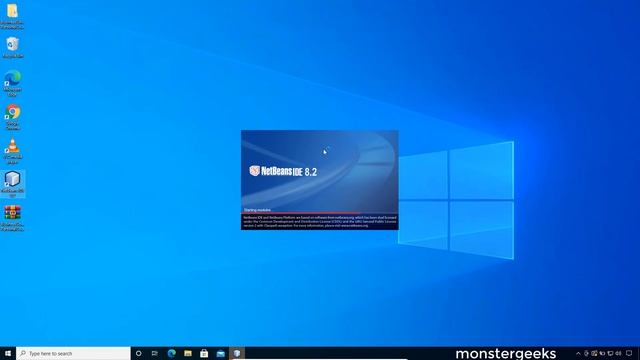Image resolution: width=640 pixels, height=360 pixels.
Task: Open File Explorer from the taskbar
Action: 188,353
